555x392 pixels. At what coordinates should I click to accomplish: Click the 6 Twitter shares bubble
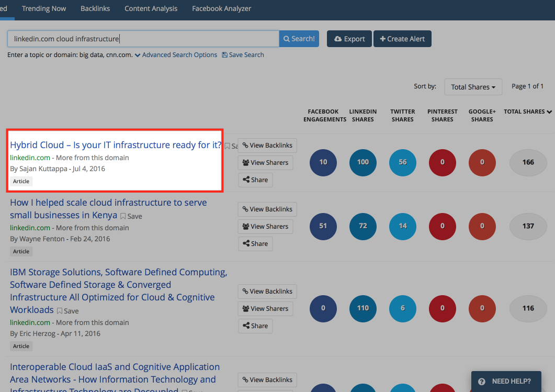click(403, 308)
